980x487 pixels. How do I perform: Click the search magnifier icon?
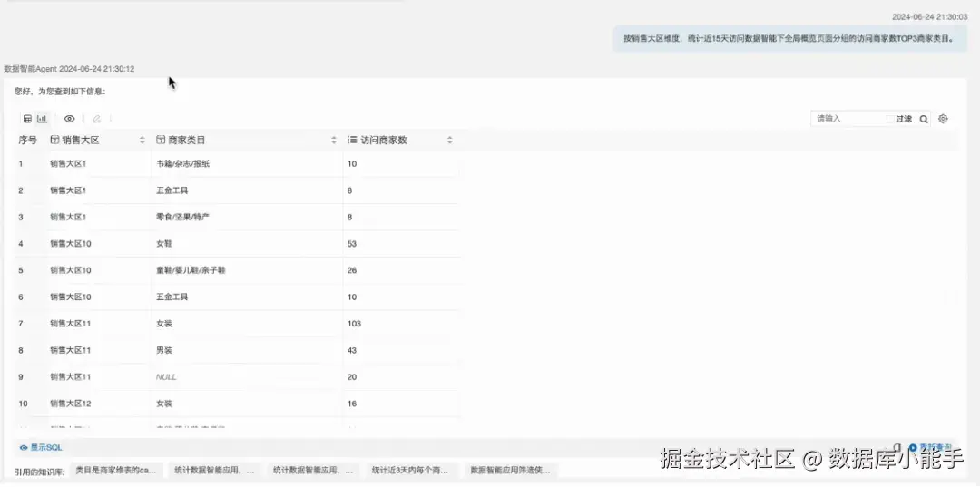pos(924,119)
